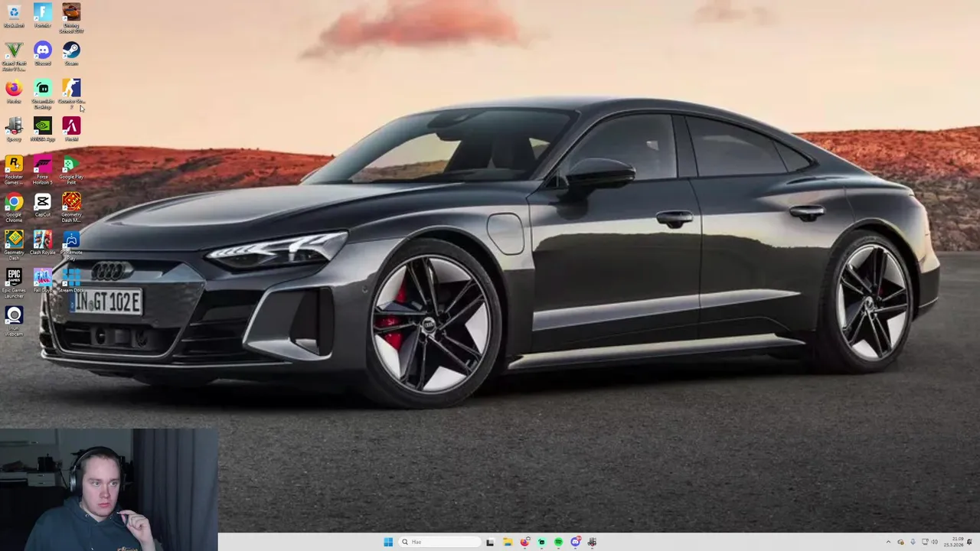Open Spotify from the taskbar
Image resolution: width=980 pixels, height=551 pixels.
(x=558, y=542)
